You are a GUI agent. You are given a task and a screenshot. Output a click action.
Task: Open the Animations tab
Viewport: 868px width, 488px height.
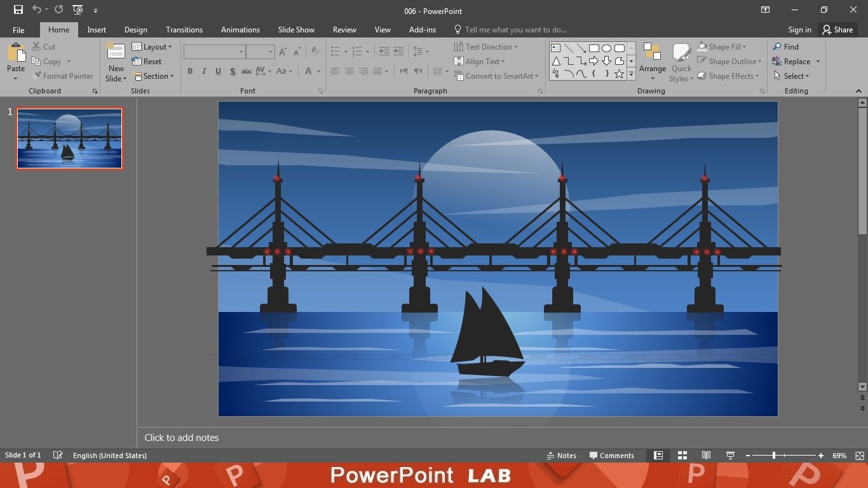240,30
